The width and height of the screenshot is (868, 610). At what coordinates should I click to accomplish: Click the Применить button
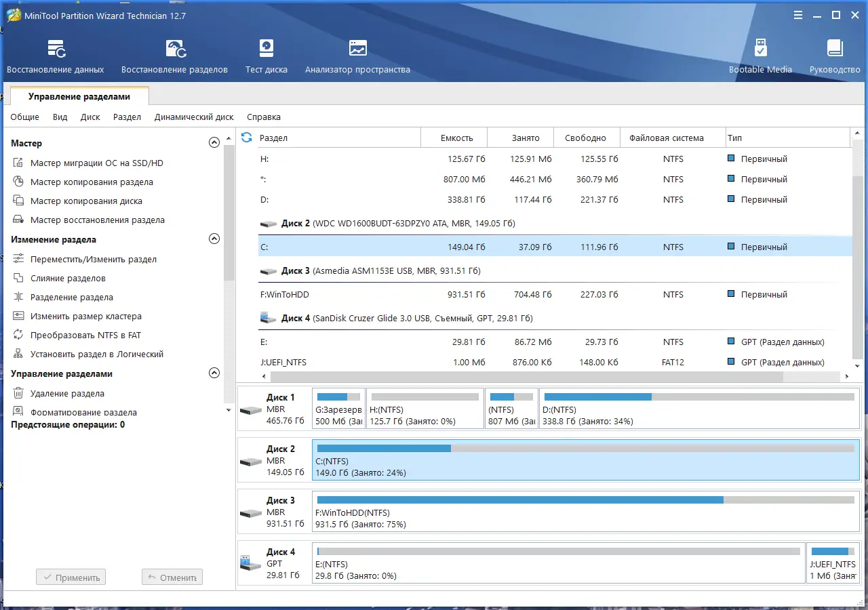71,577
